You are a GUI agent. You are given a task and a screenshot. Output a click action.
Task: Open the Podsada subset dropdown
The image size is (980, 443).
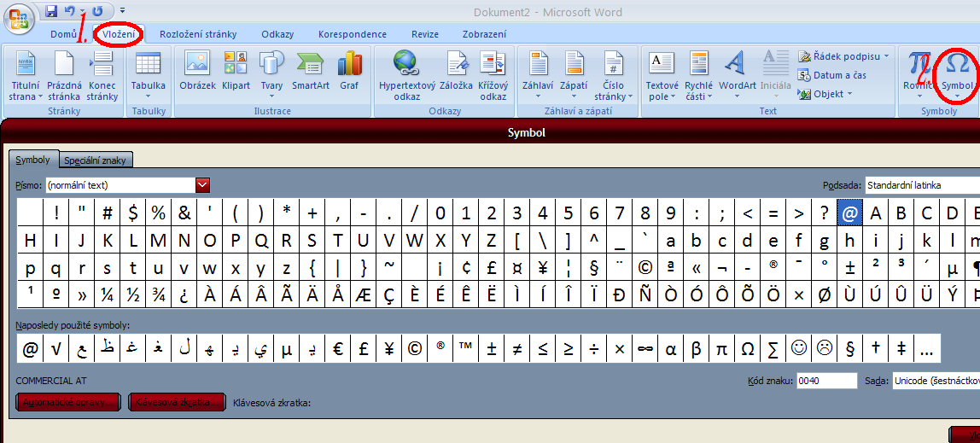(x=923, y=185)
